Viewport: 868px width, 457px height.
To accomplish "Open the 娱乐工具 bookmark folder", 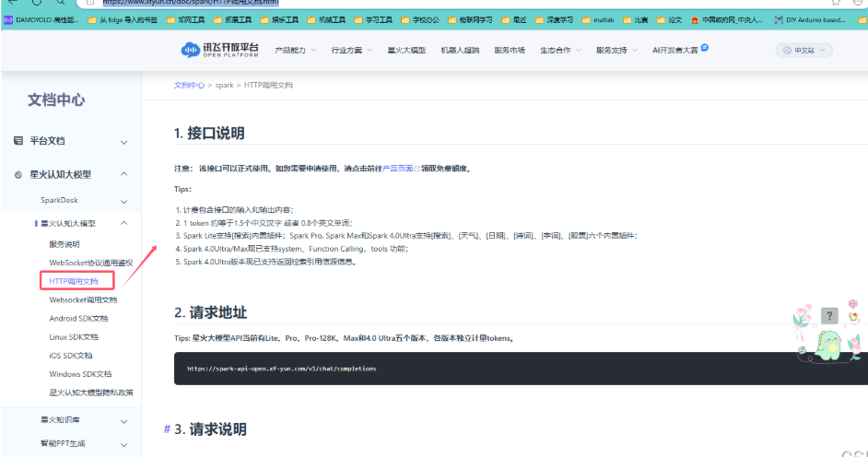I will tap(279, 20).
